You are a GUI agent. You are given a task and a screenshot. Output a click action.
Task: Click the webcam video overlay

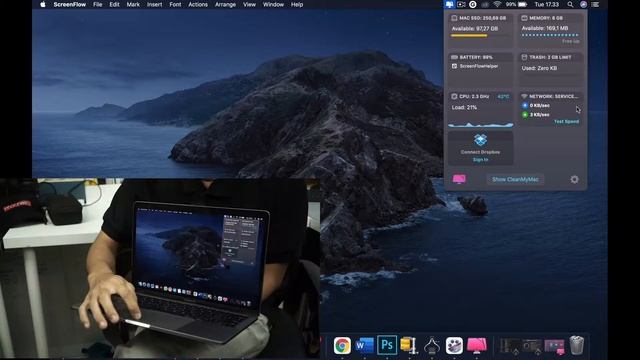(160, 269)
